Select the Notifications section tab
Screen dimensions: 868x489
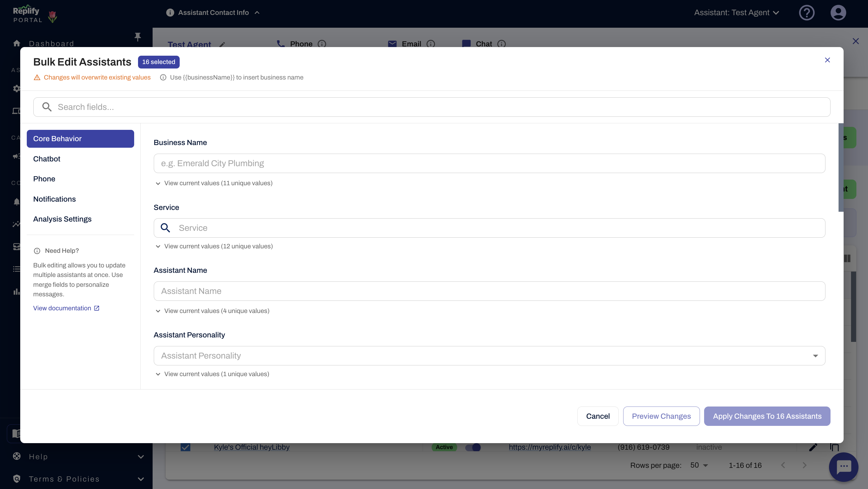tap(55, 199)
